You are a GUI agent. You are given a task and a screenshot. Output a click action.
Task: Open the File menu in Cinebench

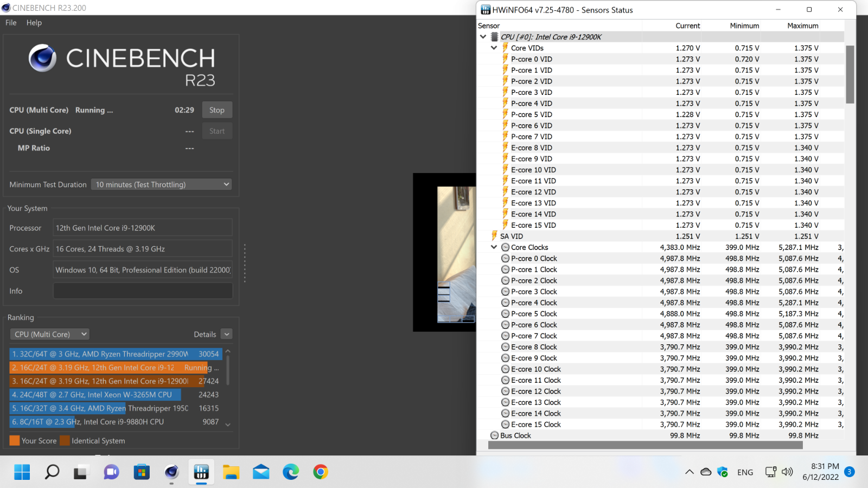click(11, 23)
